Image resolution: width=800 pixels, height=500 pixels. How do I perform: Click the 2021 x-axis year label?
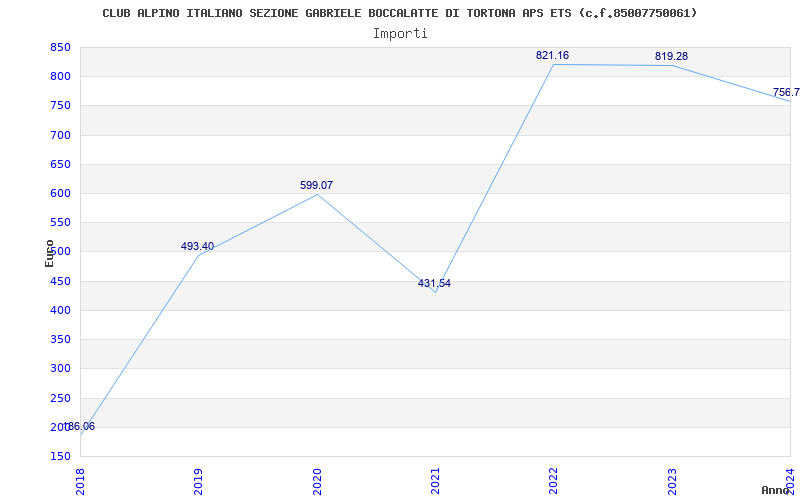435,481
